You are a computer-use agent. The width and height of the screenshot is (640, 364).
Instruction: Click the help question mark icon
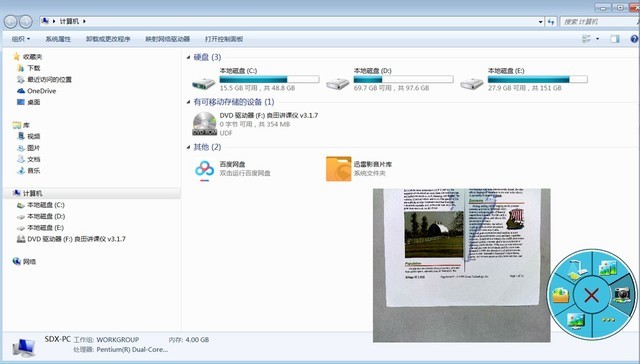coord(634,39)
